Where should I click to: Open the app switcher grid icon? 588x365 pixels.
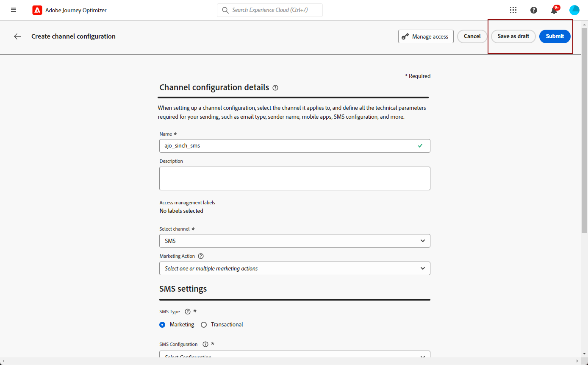click(x=513, y=10)
